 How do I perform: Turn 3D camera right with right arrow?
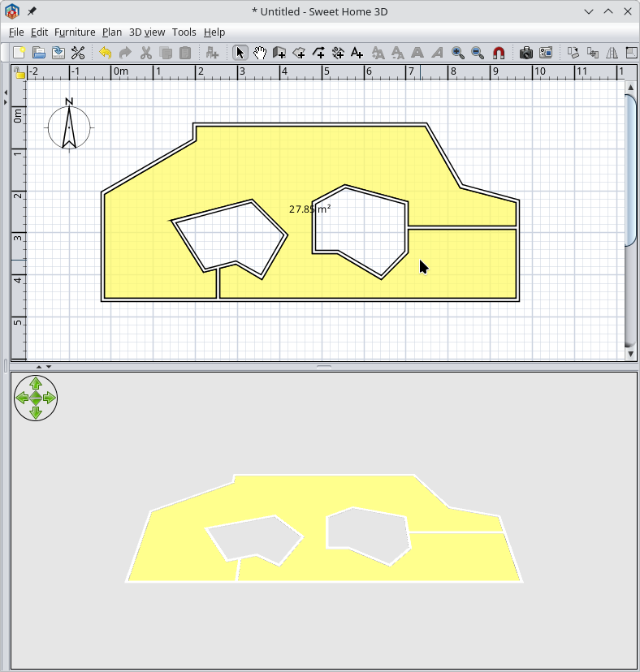[x=50, y=398]
